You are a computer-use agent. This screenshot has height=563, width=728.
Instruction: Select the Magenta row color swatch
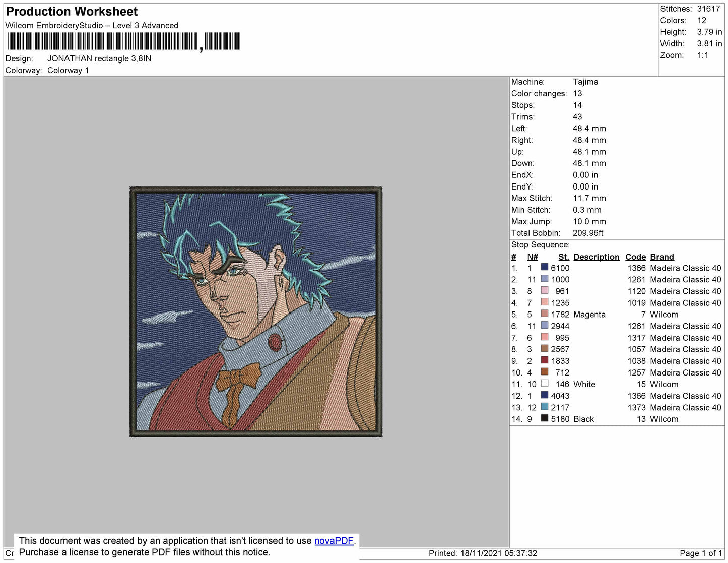pyautogui.click(x=545, y=314)
